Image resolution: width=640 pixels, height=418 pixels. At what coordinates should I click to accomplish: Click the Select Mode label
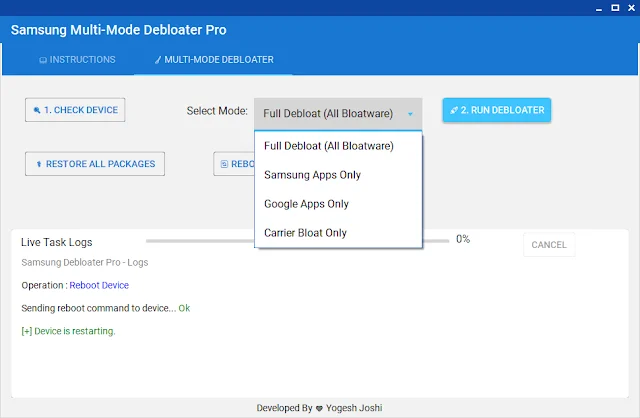tap(217, 110)
